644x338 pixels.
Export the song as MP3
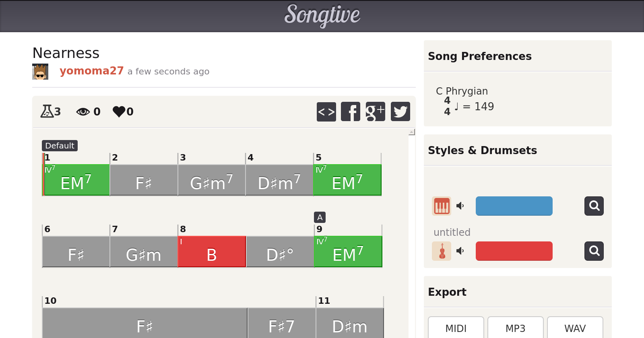point(515,328)
